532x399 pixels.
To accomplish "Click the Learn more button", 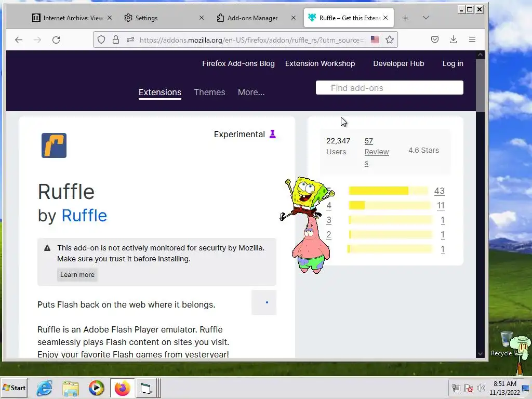I will click(77, 275).
